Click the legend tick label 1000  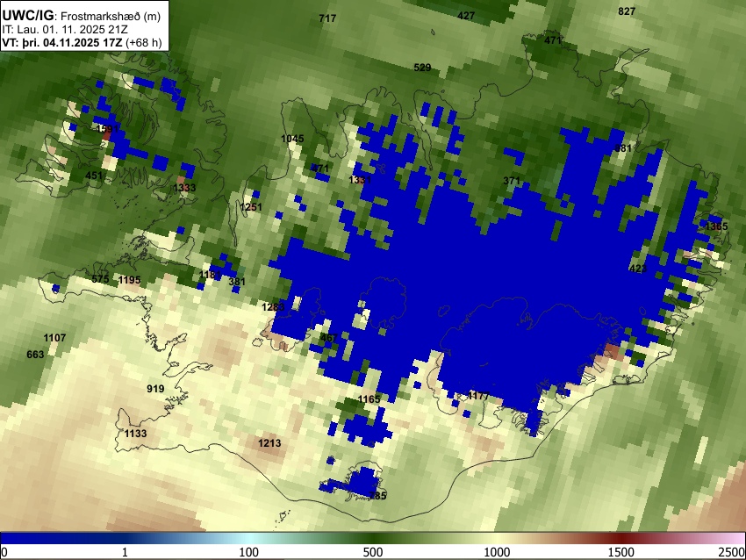click(497, 552)
